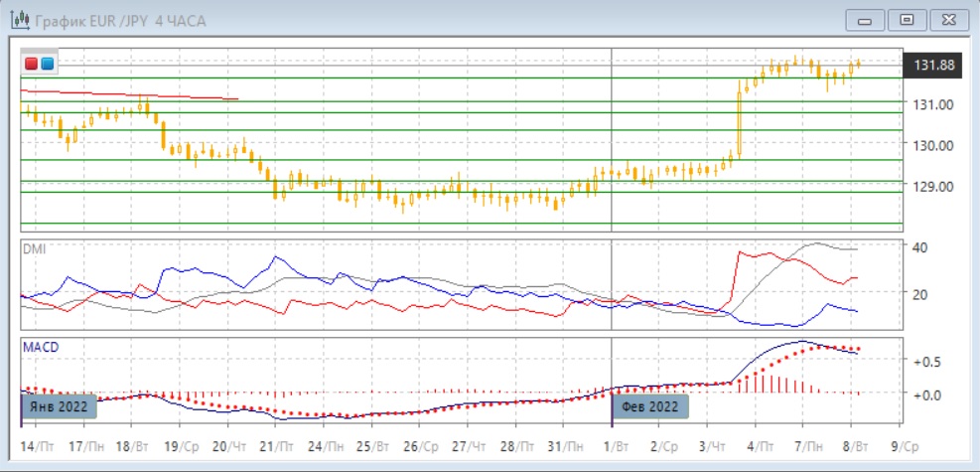Click the 9/Ср date on time axis
980x472 pixels.
[909, 446]
